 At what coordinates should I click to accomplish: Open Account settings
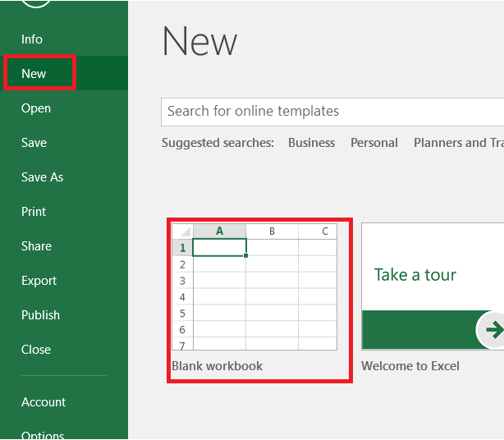click(44, 402)
